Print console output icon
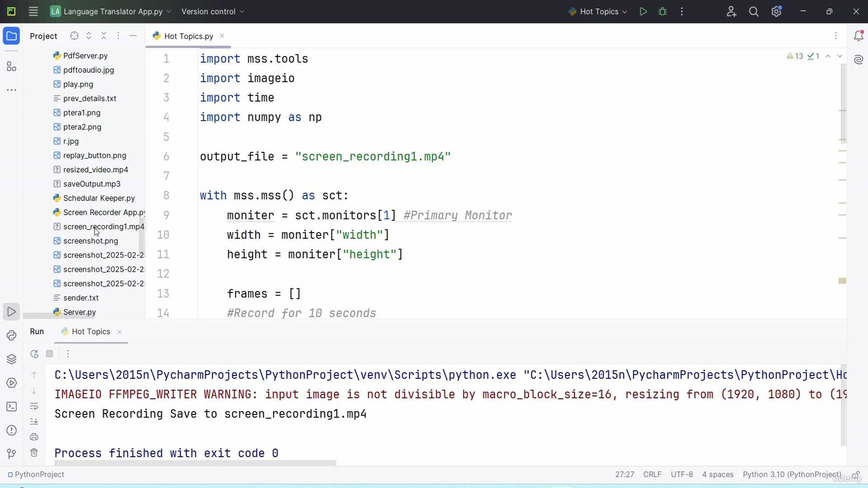 [x=34, y=437]
